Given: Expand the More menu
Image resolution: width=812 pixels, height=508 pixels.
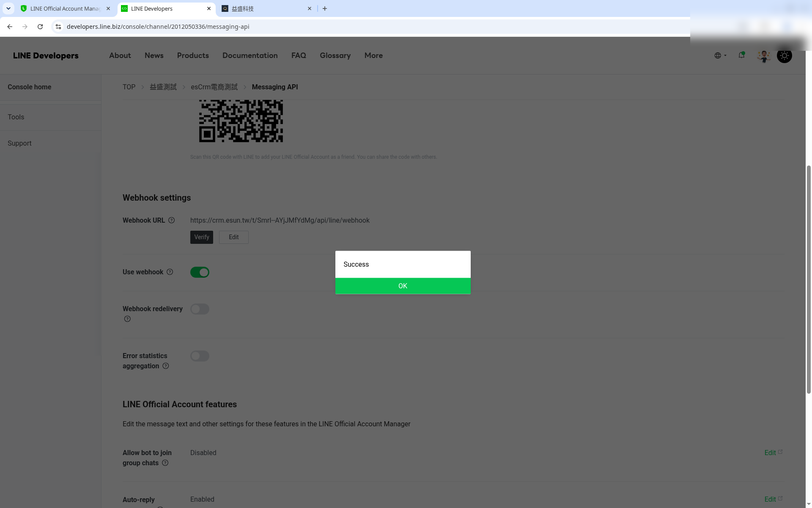Looking at the screenshot, I should pyautogui.click(x=373, y=55).
